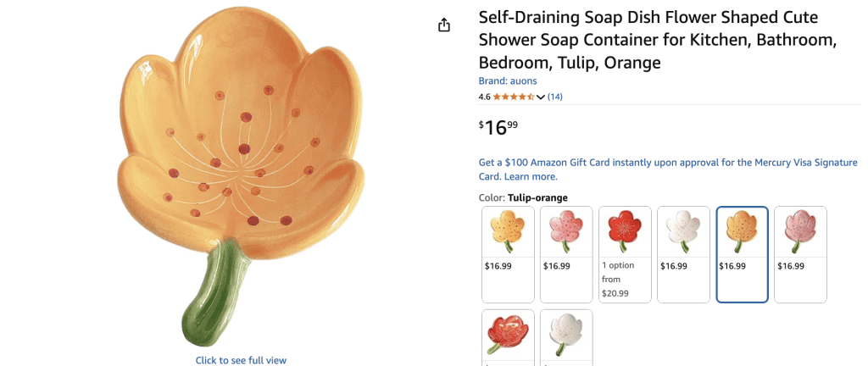Select the pink tulip color swatch

800,254
